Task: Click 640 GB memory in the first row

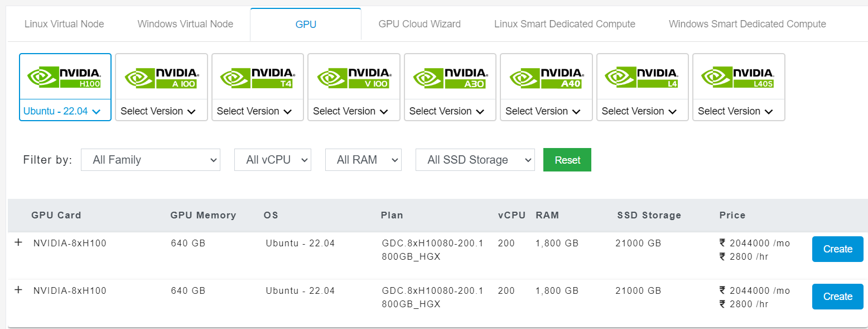Action: [x=188, y=244]
